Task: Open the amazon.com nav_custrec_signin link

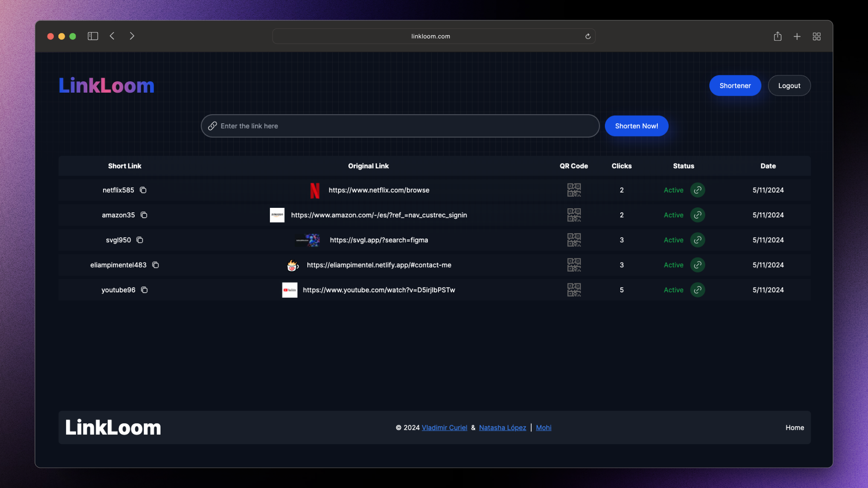Action: (x=379, y=215)
